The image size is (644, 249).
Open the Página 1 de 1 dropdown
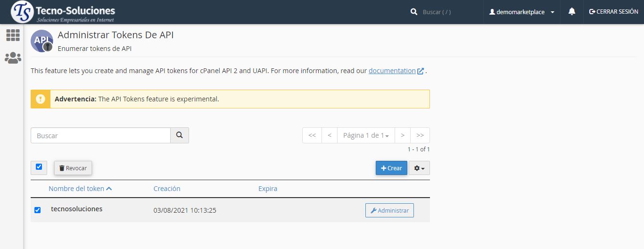pyautogui.click(x=366, y=135)
